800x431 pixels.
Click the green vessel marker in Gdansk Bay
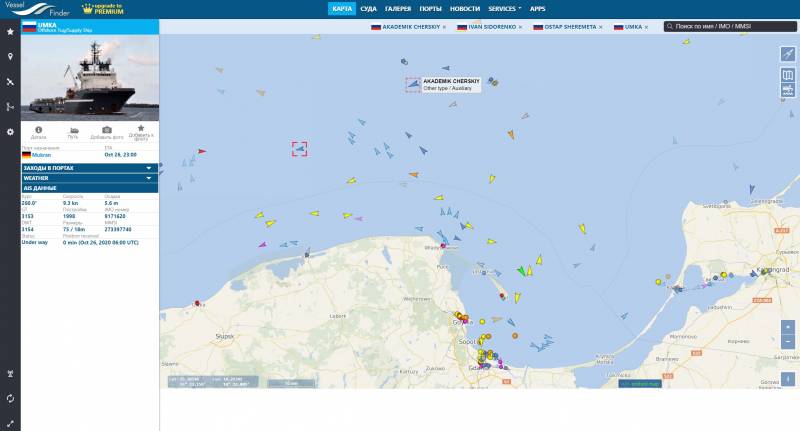point(521,270)
